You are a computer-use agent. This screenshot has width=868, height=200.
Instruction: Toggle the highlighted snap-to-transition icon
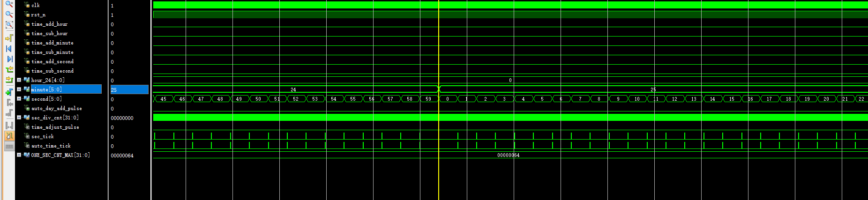tap(9, 136)
